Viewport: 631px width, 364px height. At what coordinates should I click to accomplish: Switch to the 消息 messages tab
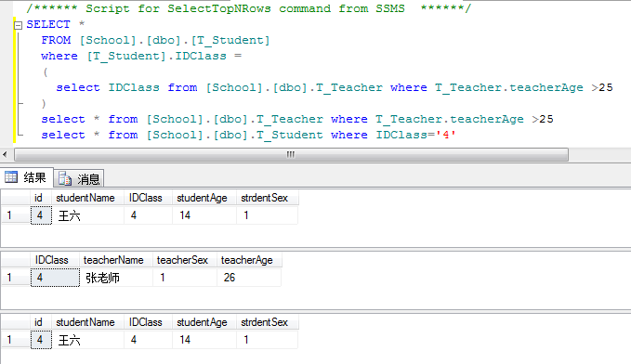tap(79, 178)
